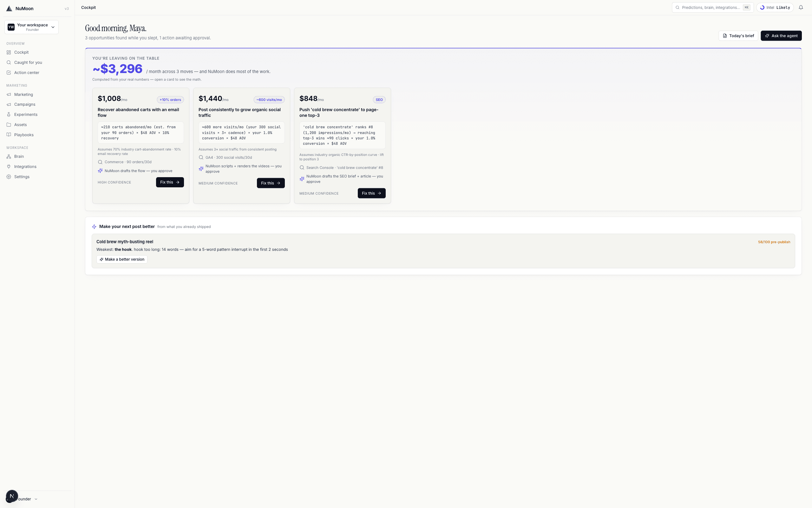Click the NuMoon logo icon

point(9,8)
